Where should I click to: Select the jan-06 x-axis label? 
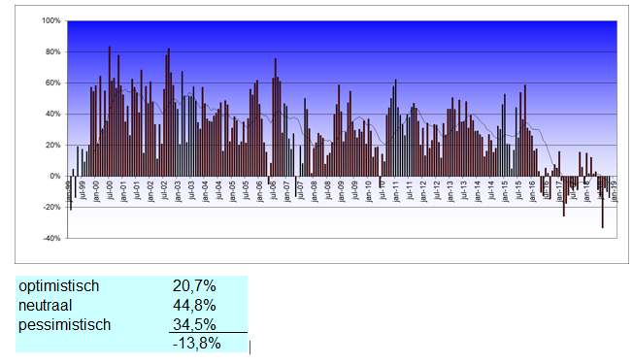pyautogui.click(x=259, y=191)
